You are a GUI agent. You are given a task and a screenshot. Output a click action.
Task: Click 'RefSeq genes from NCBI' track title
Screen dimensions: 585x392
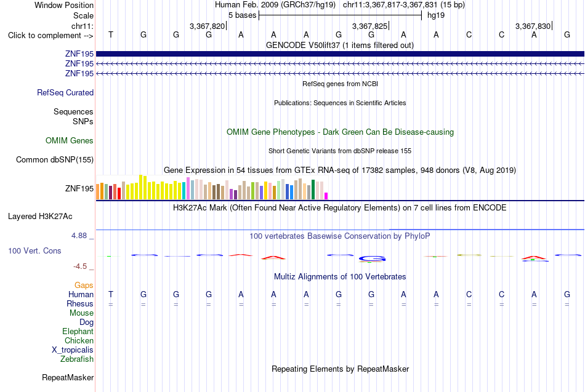[x=340, y=84]
